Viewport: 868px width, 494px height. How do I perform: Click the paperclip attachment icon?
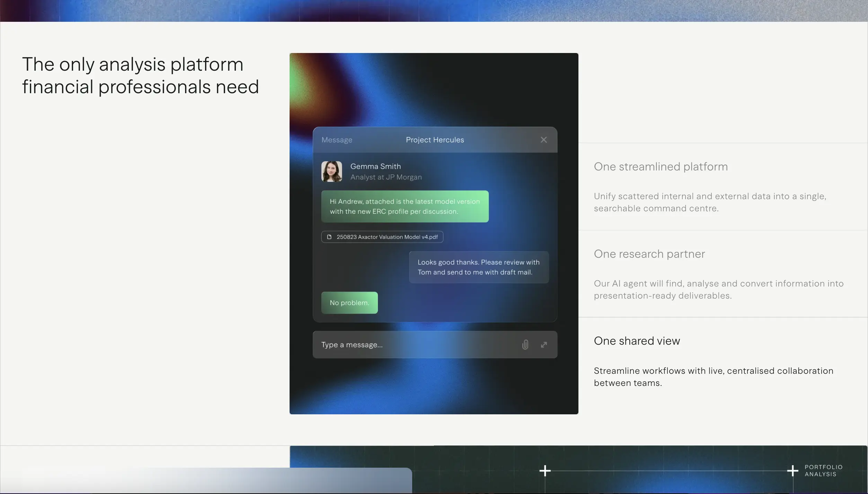point(525,345)
